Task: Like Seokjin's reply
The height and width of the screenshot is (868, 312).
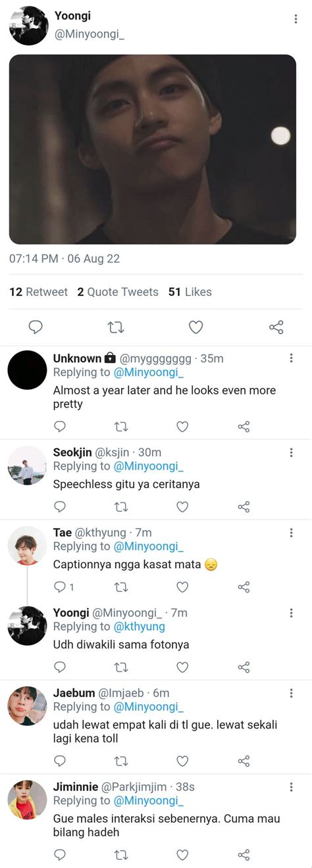Action: (x=182, y=507)
